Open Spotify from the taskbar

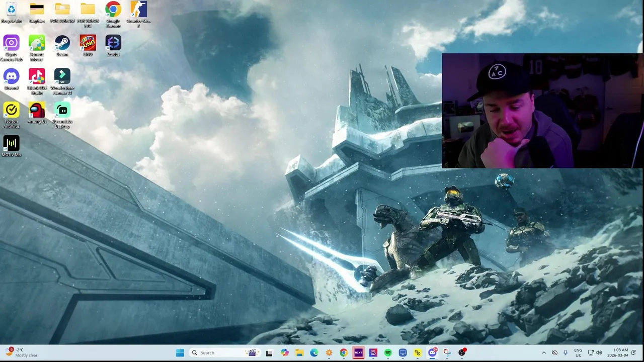pyautogui.click(x=388, y=353)
